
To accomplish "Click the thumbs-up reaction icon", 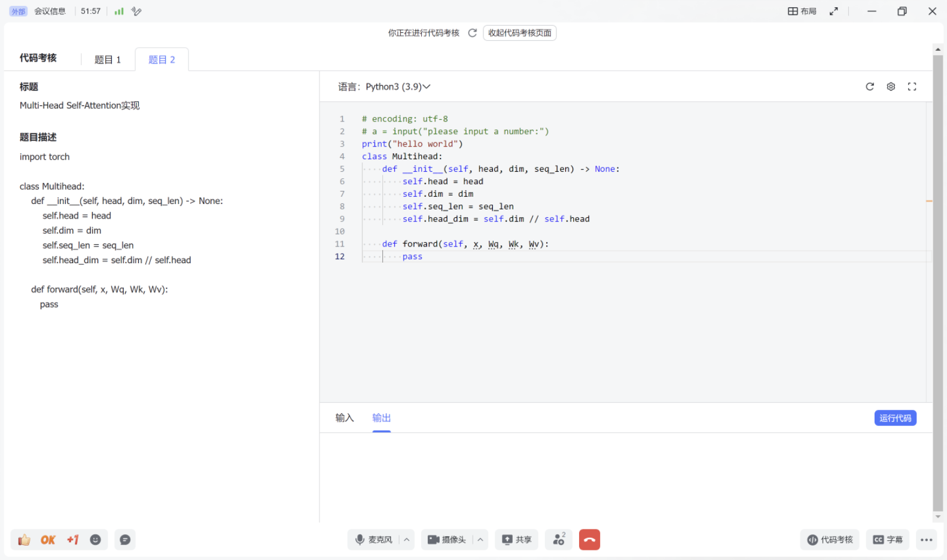I will pos(24,540).
